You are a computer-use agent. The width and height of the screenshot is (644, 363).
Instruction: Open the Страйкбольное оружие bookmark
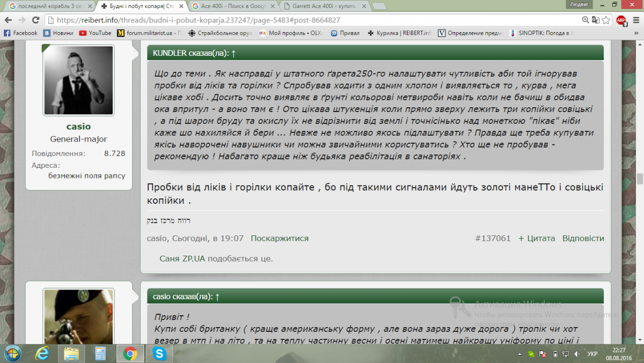point(220,33)
